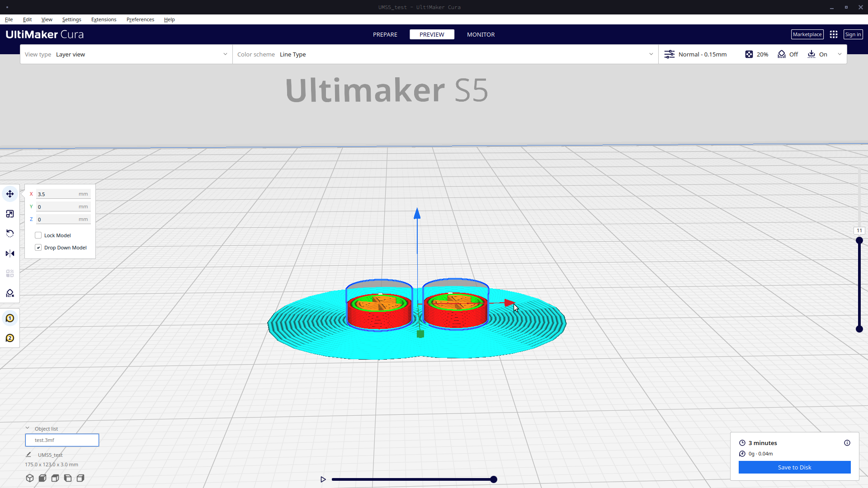Select the Mirror tool

(10, 253)
